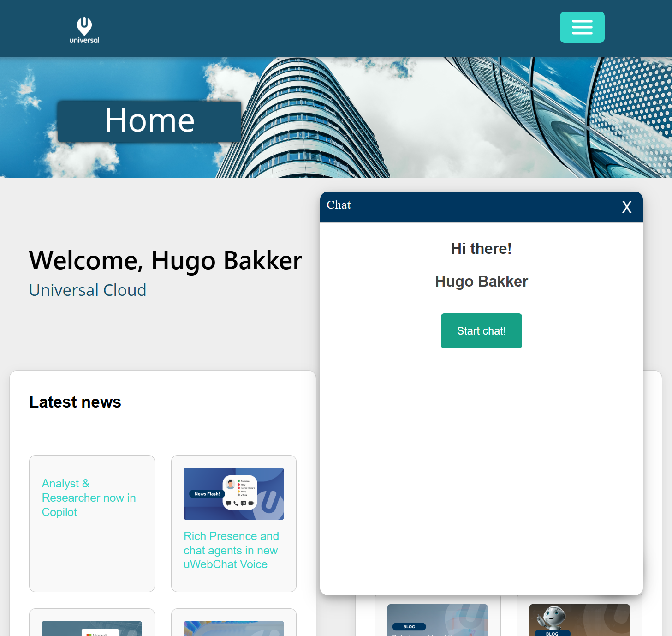The width and height of the screenshot is (672, 636).
Task: Click the Welcome, Hugo Bakker heading
Action: tap(165, 260)
